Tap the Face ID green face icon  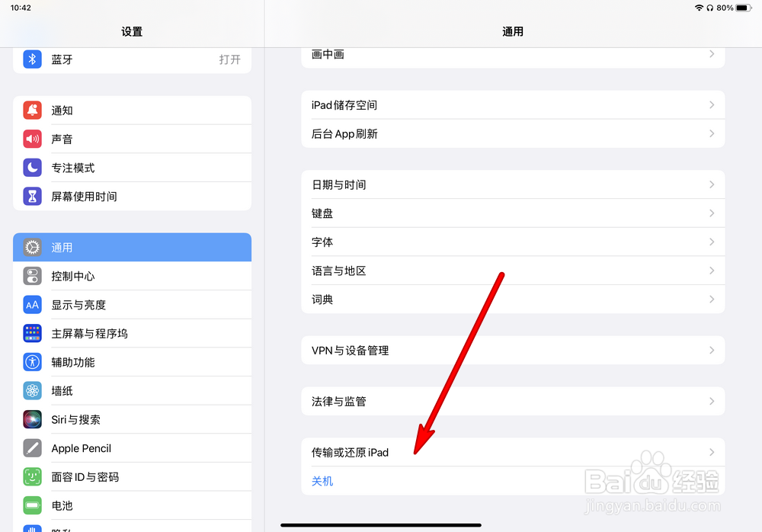tap(32, 477)
